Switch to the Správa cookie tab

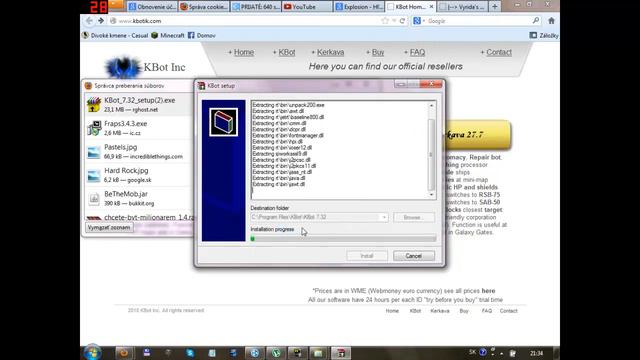point(204,7)
